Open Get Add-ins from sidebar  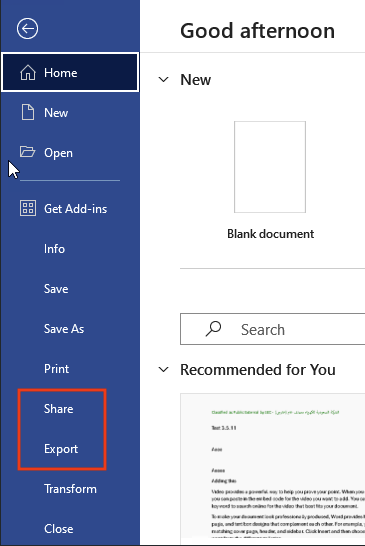[70, 209]
